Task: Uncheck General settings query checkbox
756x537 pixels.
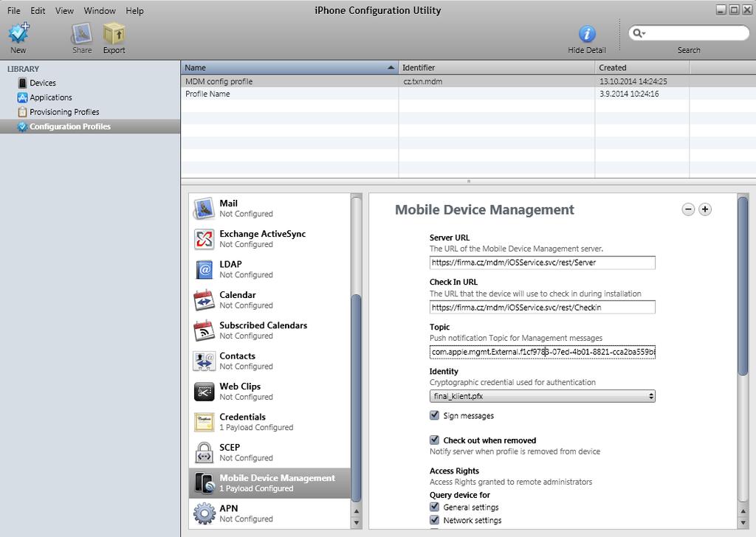Action: [434, 507]
